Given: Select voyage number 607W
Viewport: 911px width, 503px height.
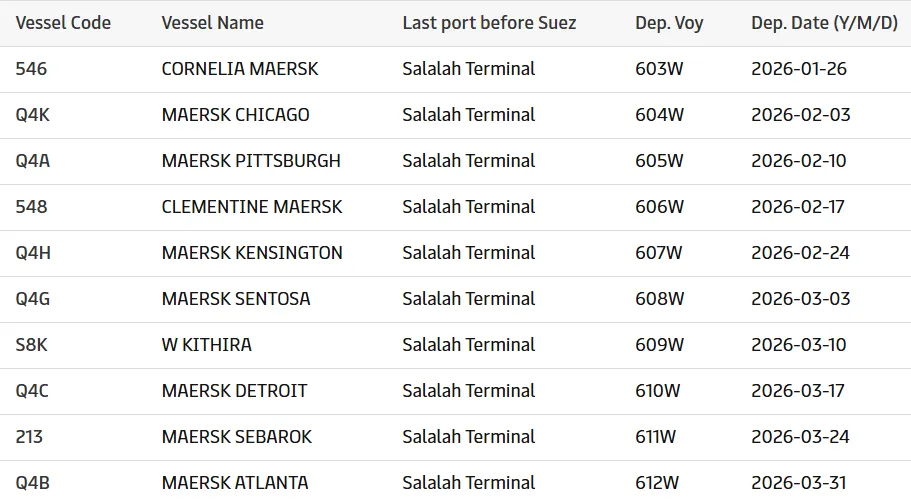Looking at the screenshot, I should [x=659, y=253].
